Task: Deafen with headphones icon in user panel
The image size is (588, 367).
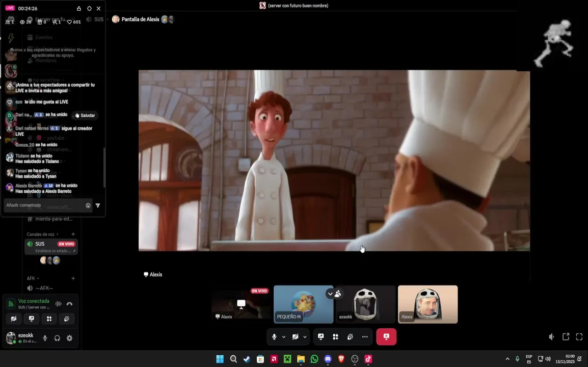Action: pyautogui.click(x=57, y=338)
